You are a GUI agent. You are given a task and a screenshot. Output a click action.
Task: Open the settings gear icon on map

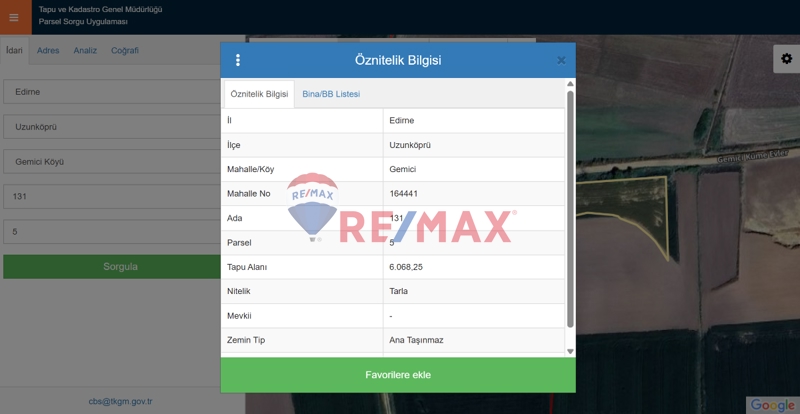[x=784, y=59]
